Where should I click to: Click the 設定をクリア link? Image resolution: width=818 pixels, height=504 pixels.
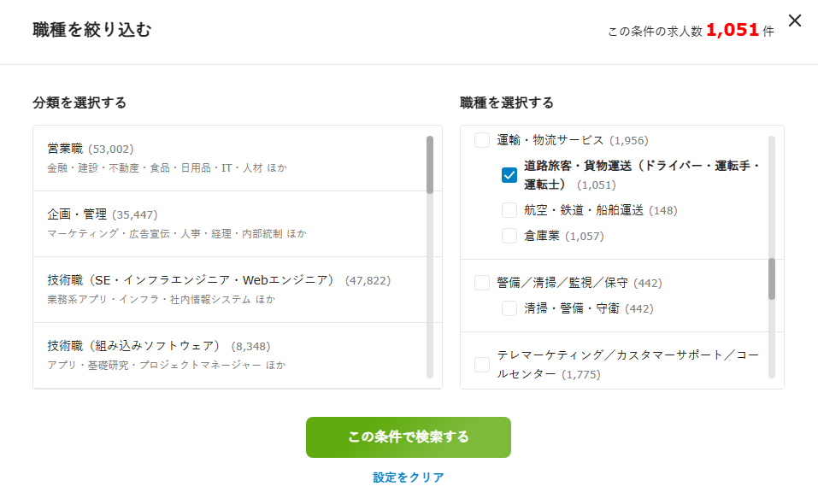coord(409,478)
